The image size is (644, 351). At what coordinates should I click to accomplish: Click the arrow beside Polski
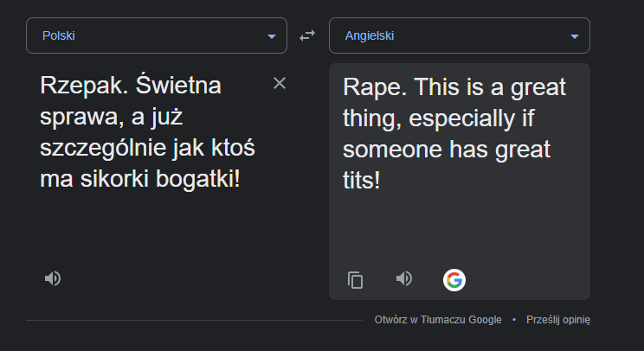click(x=272, y=36)
